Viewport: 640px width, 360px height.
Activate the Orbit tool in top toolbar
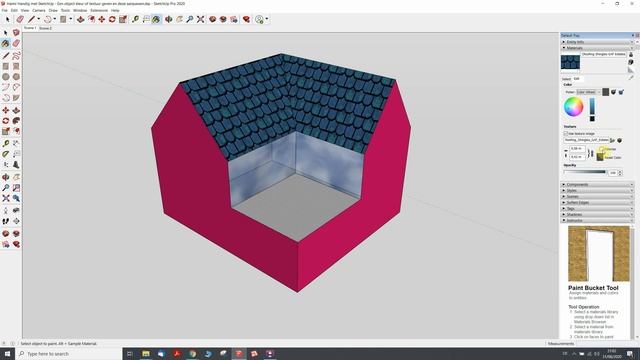pos(169,19)
